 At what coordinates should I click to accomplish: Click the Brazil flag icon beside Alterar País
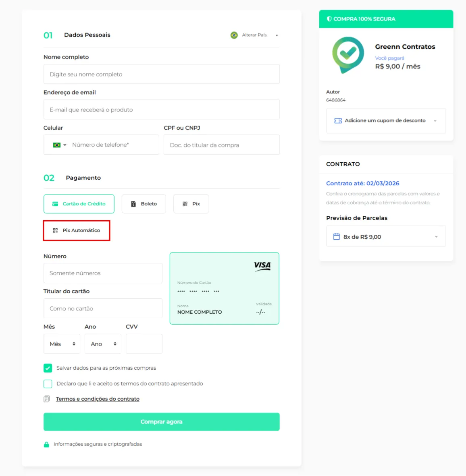coord(234,35)
